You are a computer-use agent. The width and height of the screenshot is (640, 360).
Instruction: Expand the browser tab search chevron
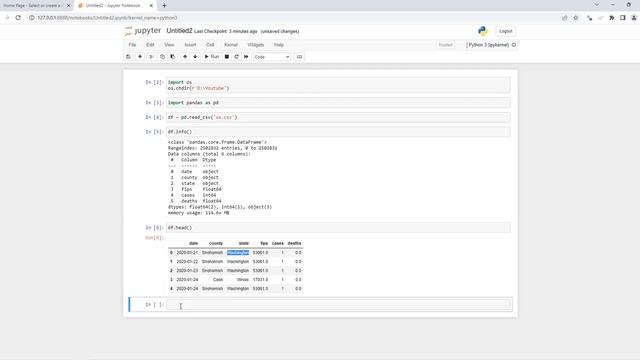597,5
